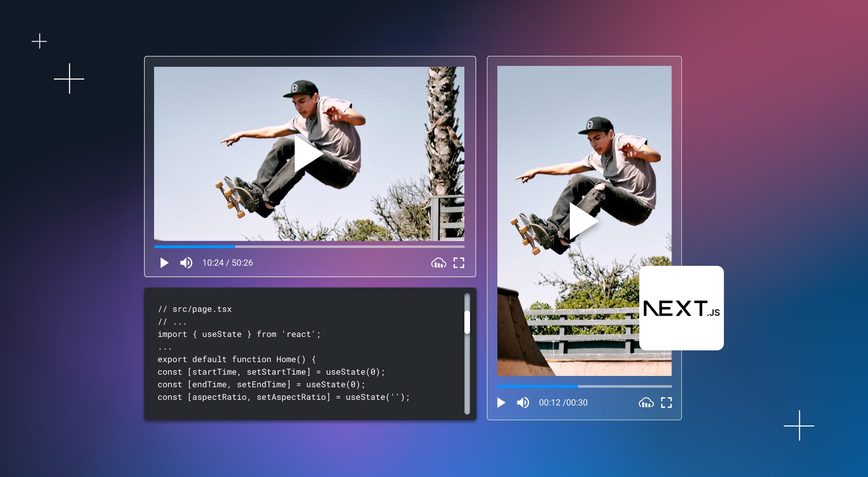Click cloud icon in landscape player
The image size is (868, 477).
tap(438, 263)
